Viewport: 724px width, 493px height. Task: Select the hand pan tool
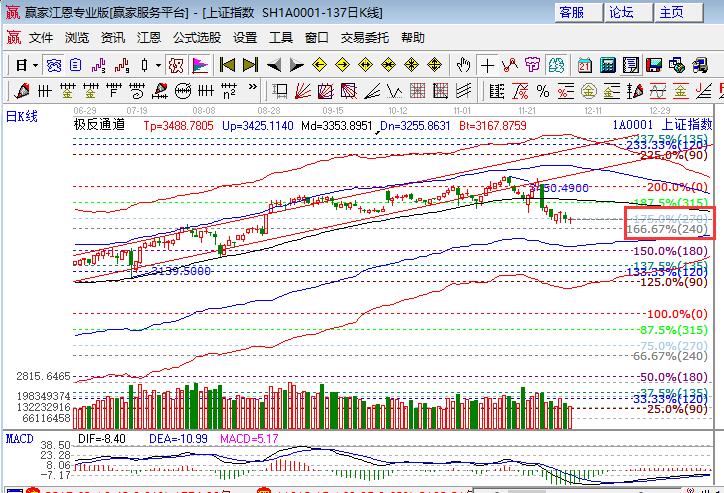point(463,65)
